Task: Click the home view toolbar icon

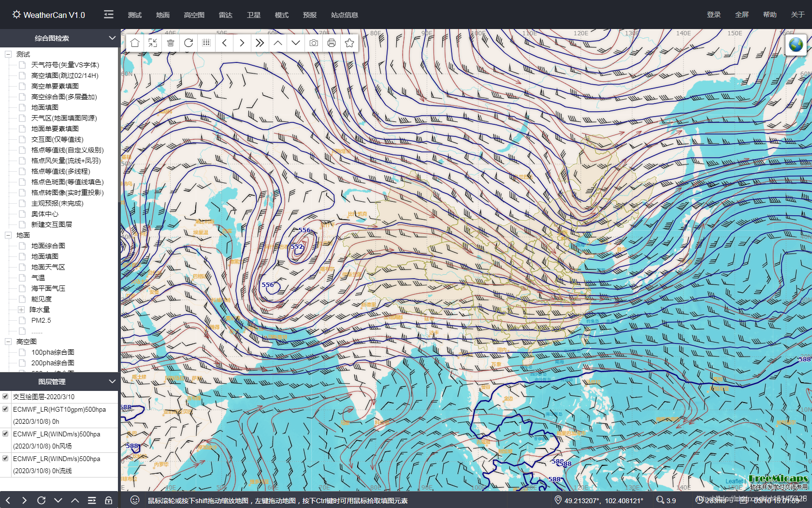Action: point(135,43)
